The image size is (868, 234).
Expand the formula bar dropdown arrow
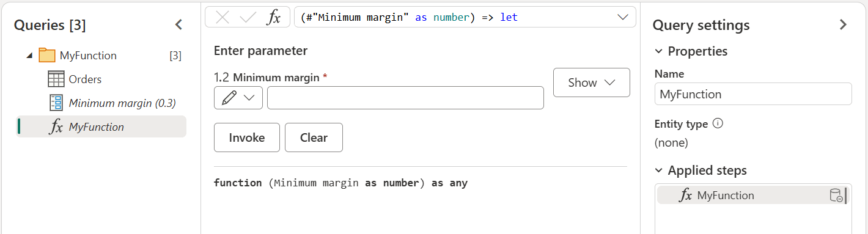[x=623, y=18]
